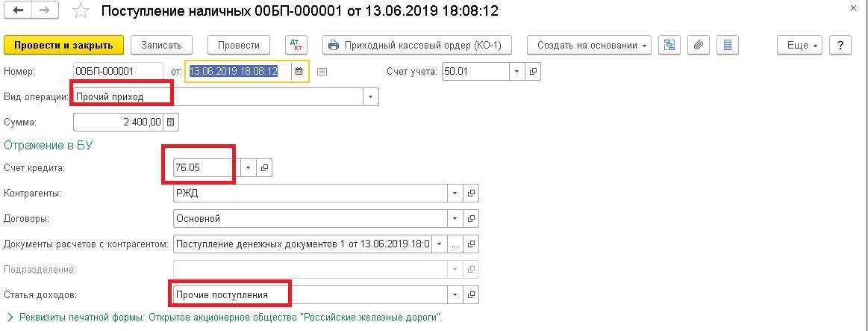Expand the Контрагенты dropdown
Image resolution: width=868 pixels, height=331 pixels.
pos(455,193)
